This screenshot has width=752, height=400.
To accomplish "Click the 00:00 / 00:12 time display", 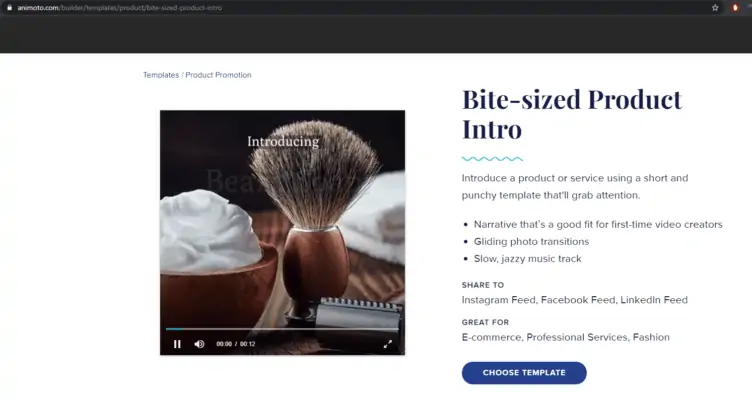I will [236, 344].
